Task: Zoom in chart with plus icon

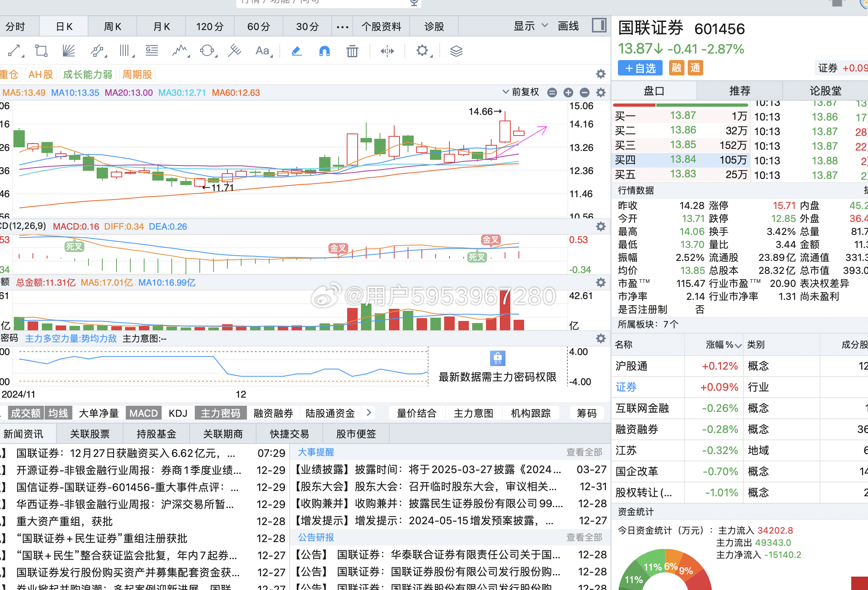Action: pos(568,93)
